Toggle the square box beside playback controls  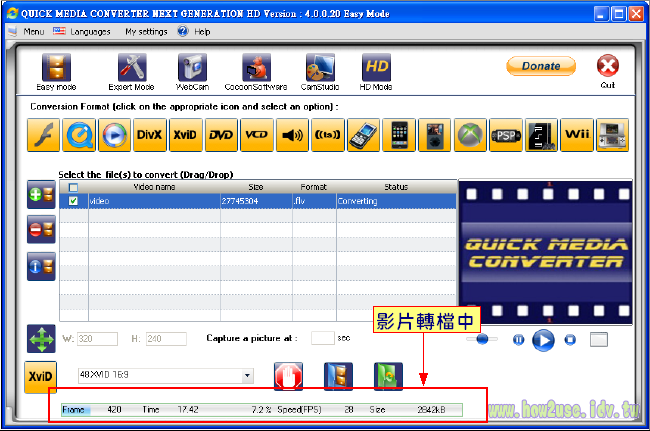click(x=598, y=339)
